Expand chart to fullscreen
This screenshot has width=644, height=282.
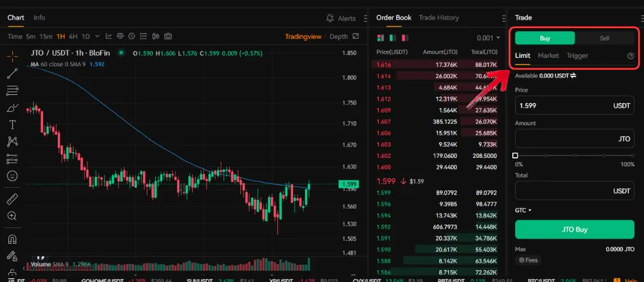coord(355,36)
